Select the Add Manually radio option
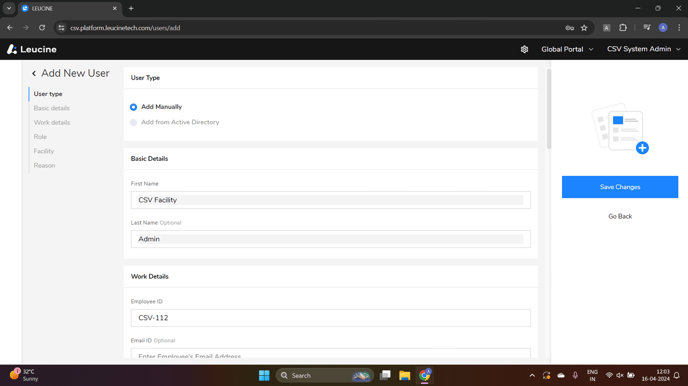This screenshot has width=688, height=386. 133,107
